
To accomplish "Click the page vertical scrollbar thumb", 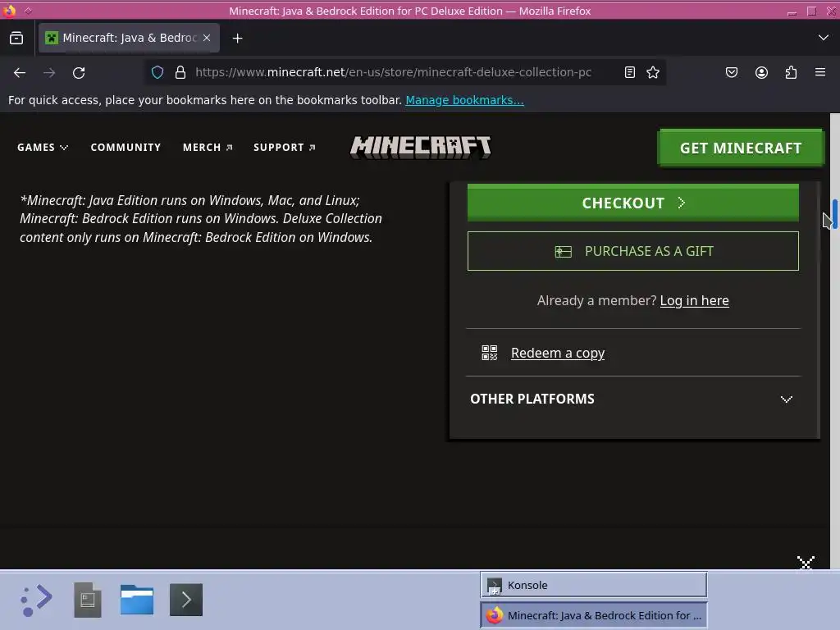I will click(834, 213).
